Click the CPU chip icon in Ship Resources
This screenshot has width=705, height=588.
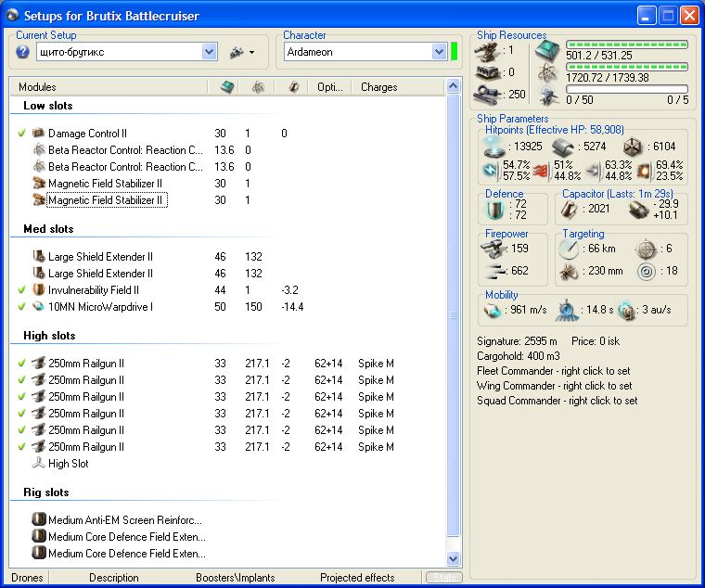pos(547,50)
